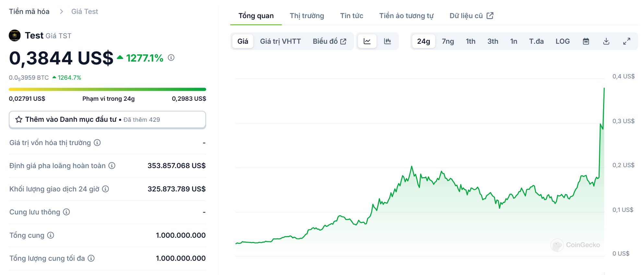
Task: Click info icon beside Tổng lượng cung tối đa
Action: [x=91, y=258]
